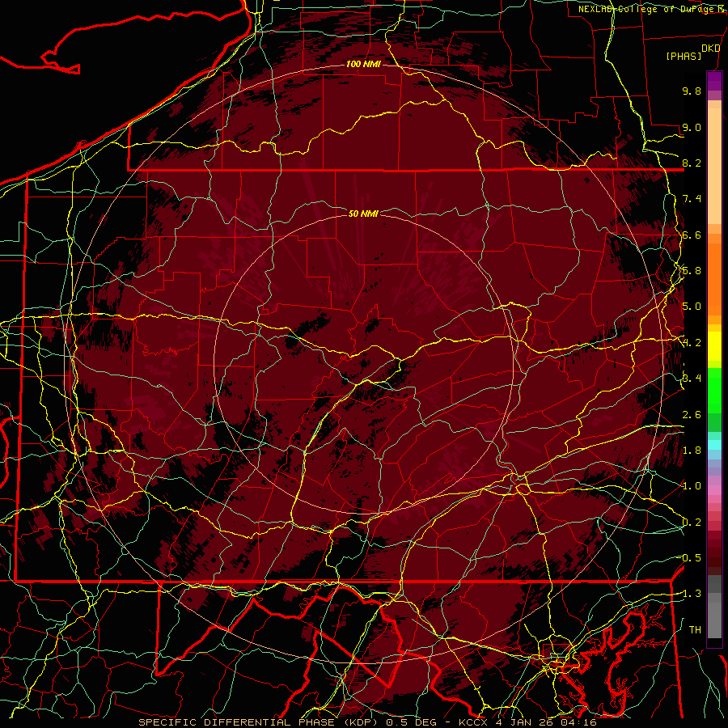Viewport: 728px width, 728px height.
Task: Click the 9.8 value on color scale
Action: pos(692,91)
